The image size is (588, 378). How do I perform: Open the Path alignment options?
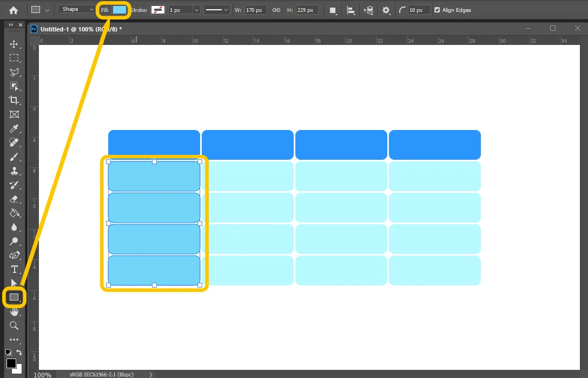[x=351, y=10]
